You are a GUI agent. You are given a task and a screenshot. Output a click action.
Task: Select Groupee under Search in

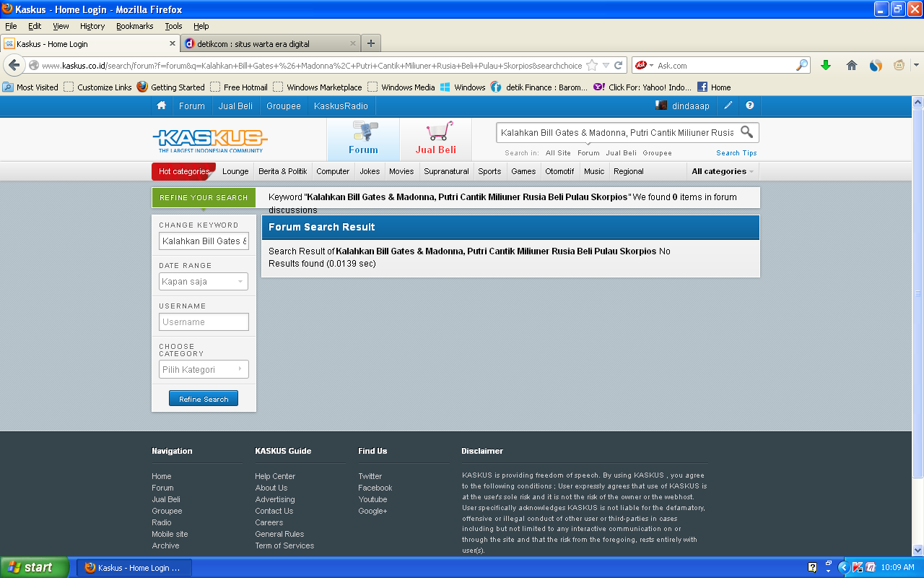click(657, 153)
